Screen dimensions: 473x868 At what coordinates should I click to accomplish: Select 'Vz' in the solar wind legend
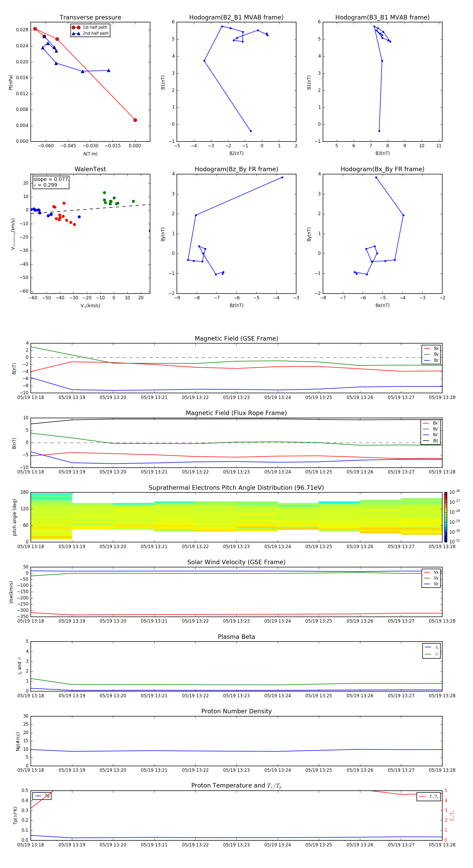pyautogui.click(x=431, y=584)
